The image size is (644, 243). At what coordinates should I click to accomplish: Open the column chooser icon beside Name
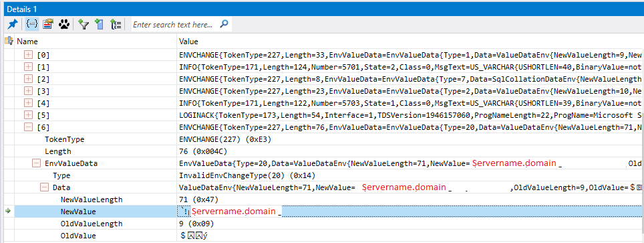point(8,41)
